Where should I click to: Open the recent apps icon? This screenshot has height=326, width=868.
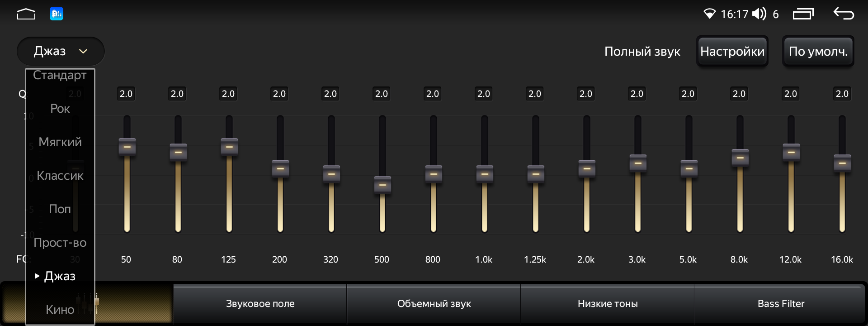[803, 14]
